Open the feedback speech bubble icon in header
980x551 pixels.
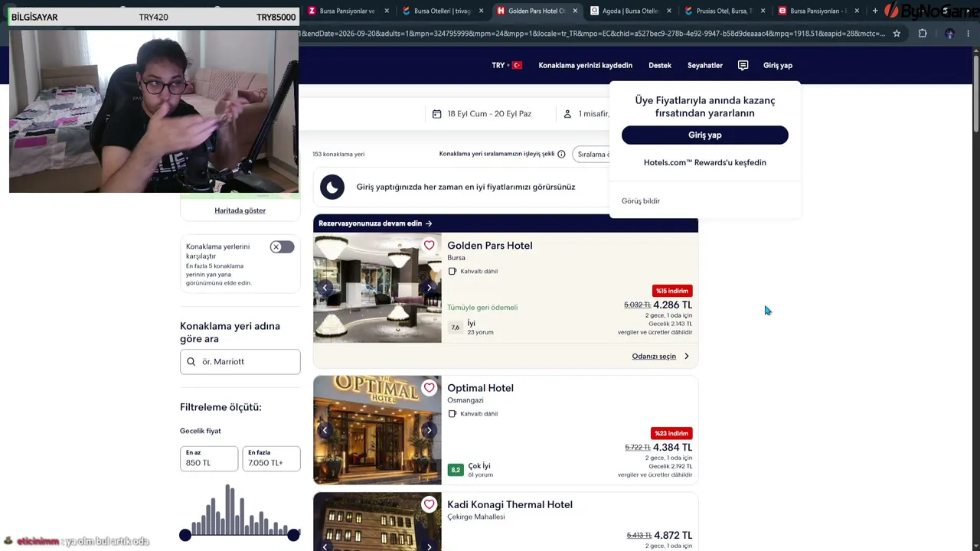pyautogui.click(x=743, y=65)
